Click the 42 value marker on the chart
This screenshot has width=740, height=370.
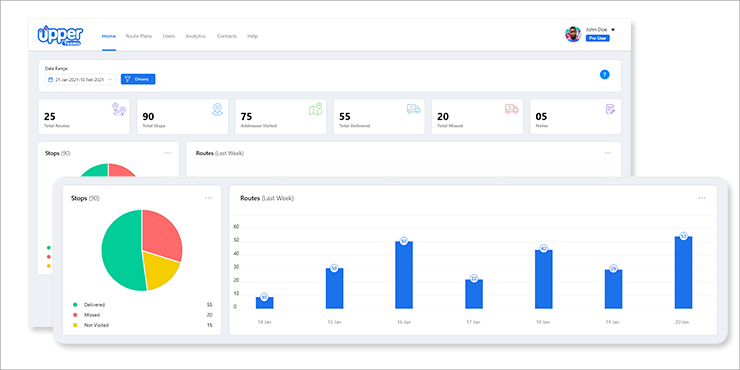[544, 249]
